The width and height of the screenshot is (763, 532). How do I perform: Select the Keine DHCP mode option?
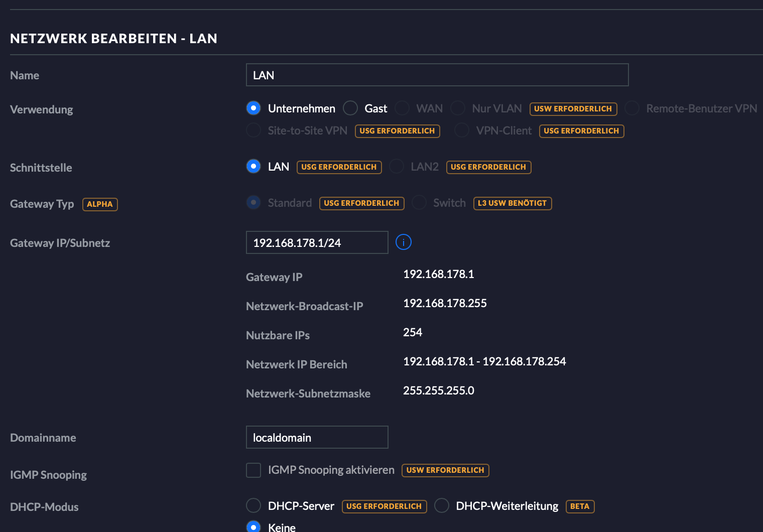pos(253,526)
